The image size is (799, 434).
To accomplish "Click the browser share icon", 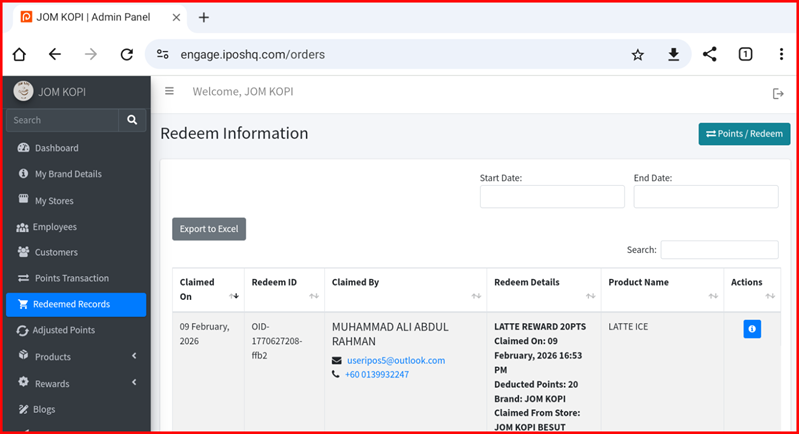I will point(709,55).
